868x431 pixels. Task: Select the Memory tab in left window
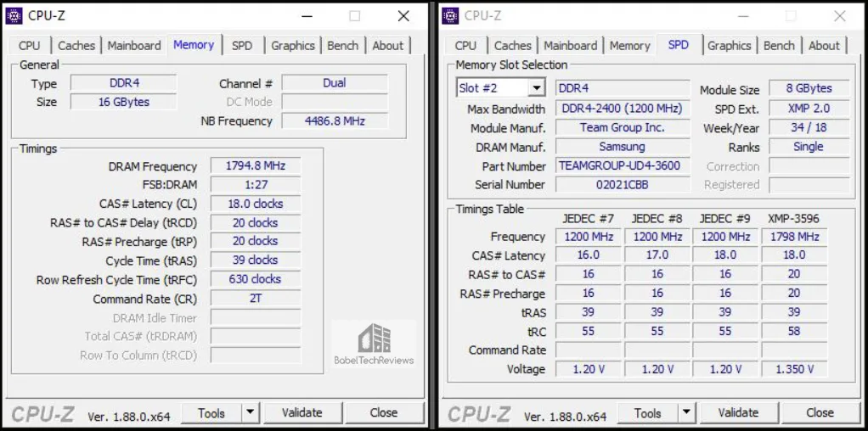tap(194, 44)
